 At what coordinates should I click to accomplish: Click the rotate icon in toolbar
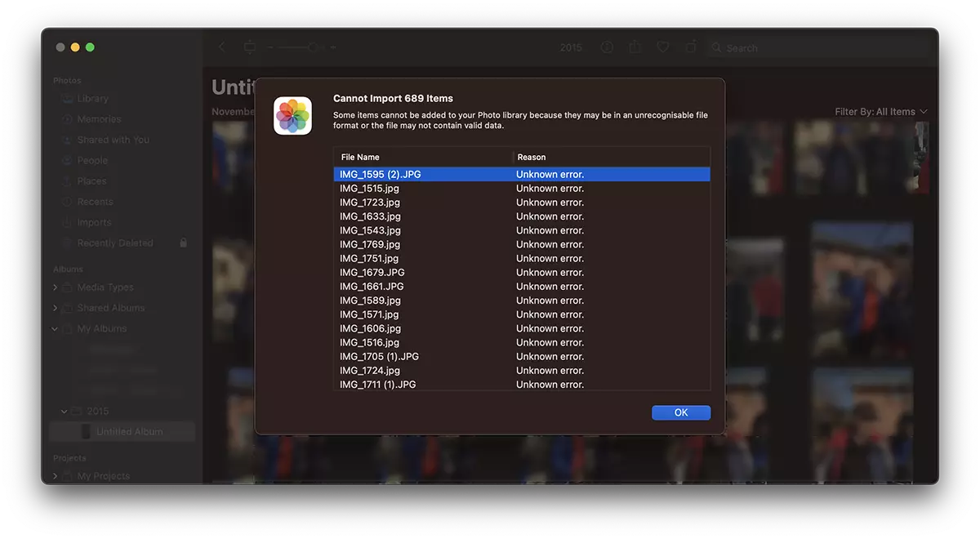(691, 47)
